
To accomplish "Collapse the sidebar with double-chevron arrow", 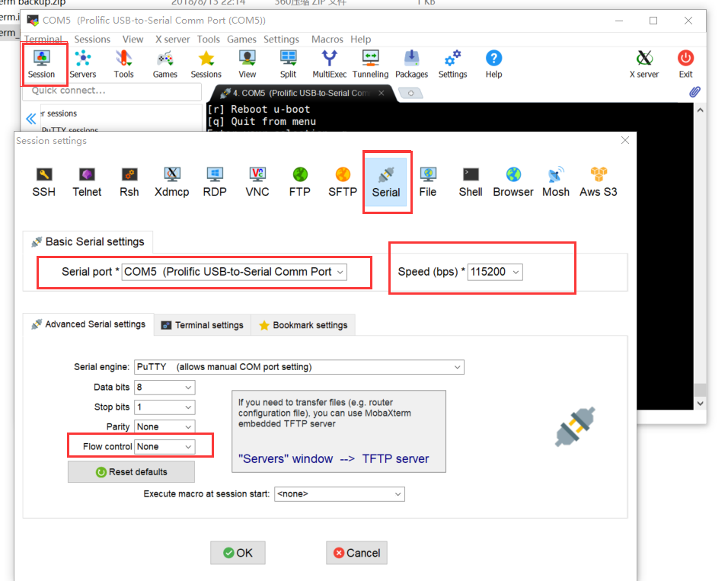I will click(x=31, y=119).
